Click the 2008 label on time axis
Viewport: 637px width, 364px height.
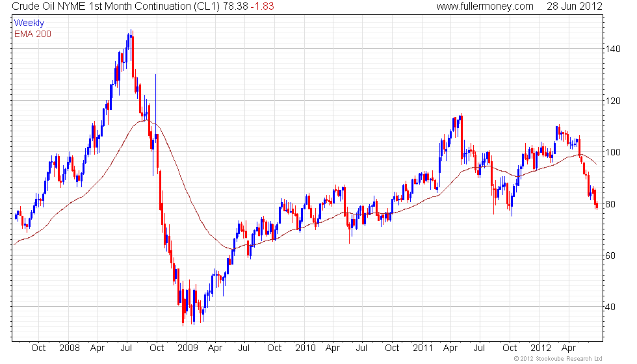(69, 348)
